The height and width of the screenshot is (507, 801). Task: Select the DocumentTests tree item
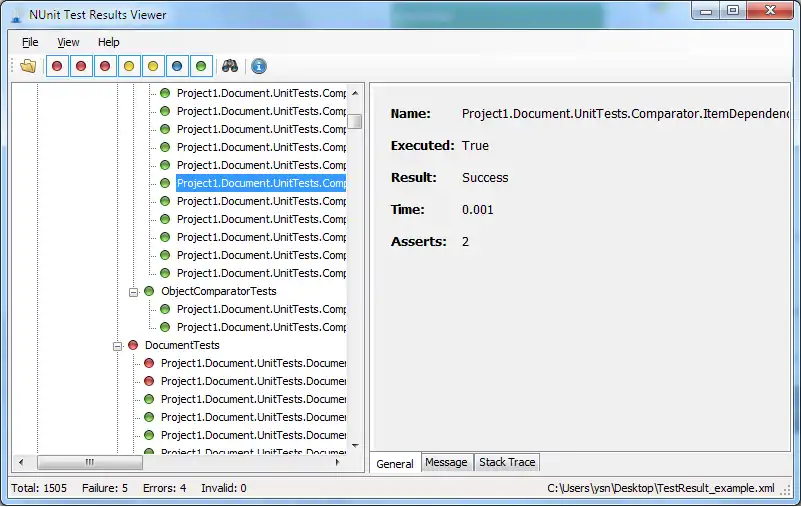click(182, 345)
